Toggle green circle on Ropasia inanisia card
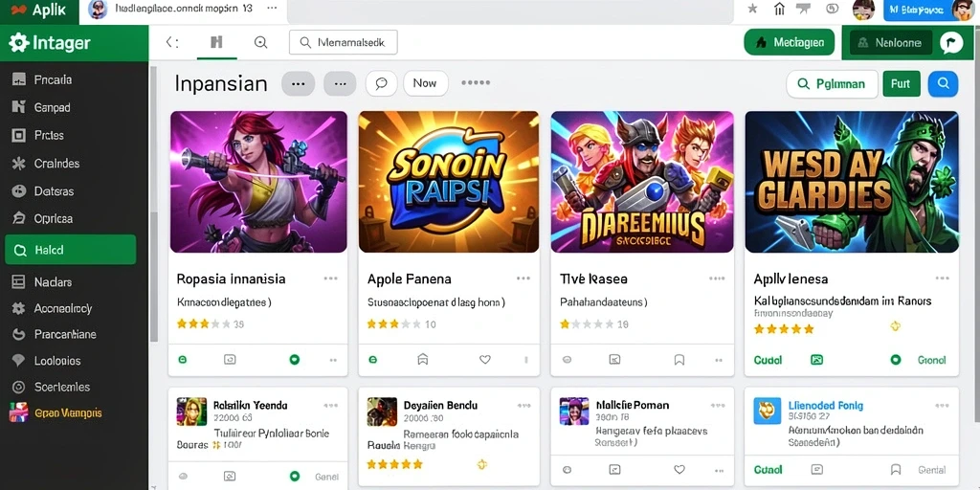 coord(295,360)
